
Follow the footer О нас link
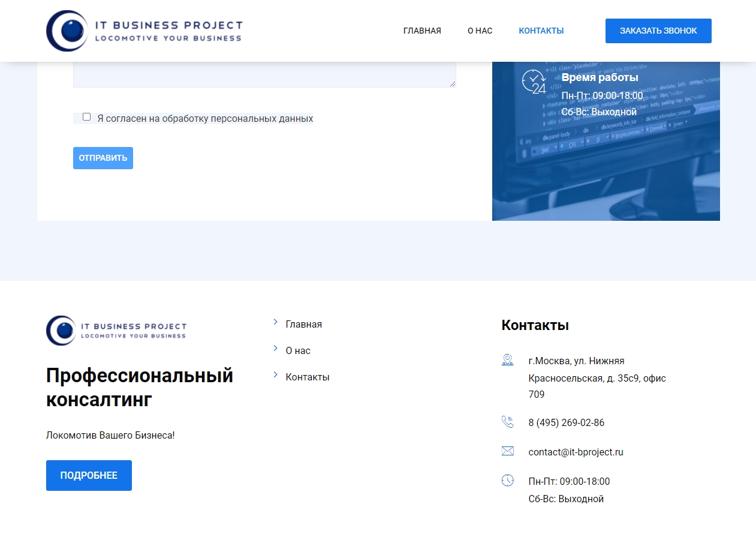[x=298, y=351]
